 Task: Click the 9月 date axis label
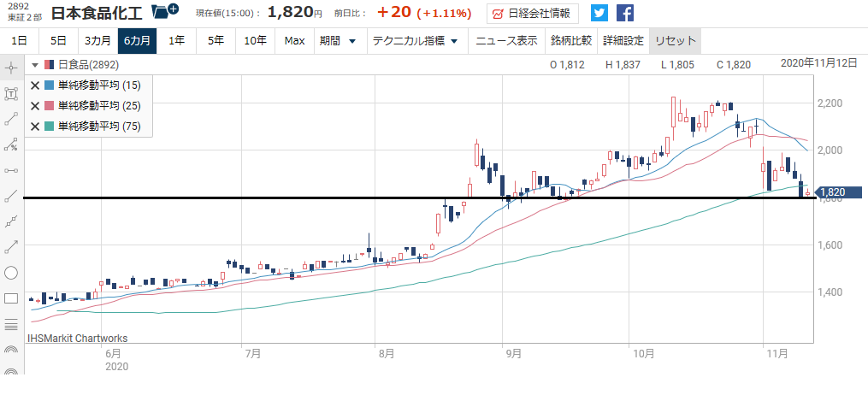click(513, 354)
